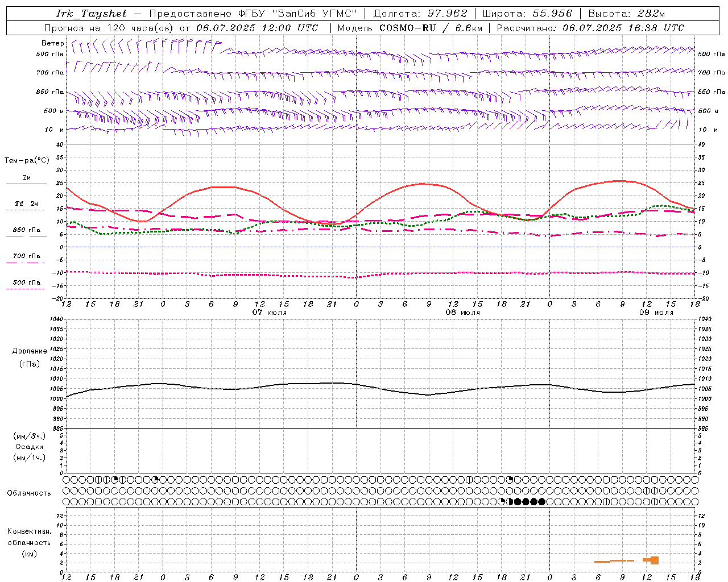
Task: Click the (км) convective height unit label
Action: tap(29, 554)
